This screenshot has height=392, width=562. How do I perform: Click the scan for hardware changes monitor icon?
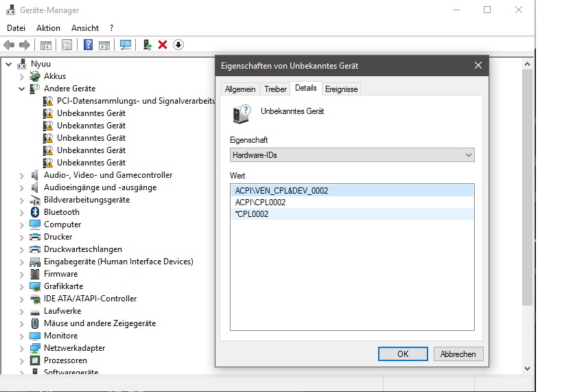point(126,45)
